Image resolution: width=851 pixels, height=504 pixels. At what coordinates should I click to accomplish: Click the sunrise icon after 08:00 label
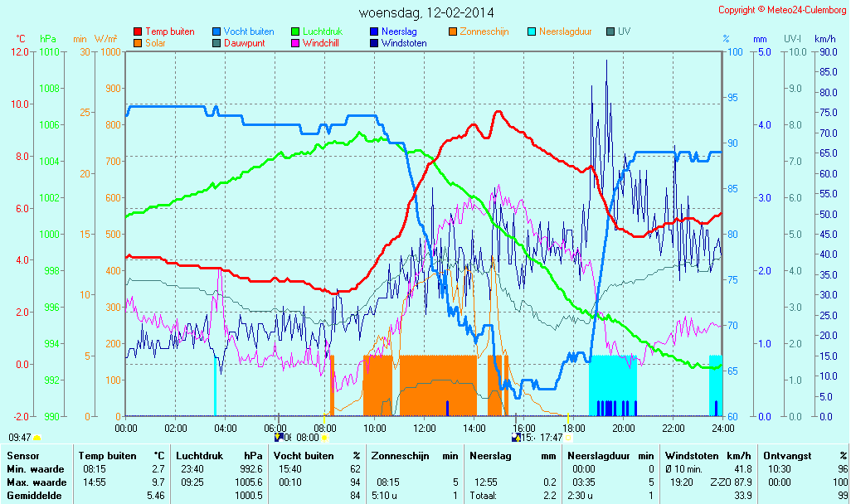[323, 437]
